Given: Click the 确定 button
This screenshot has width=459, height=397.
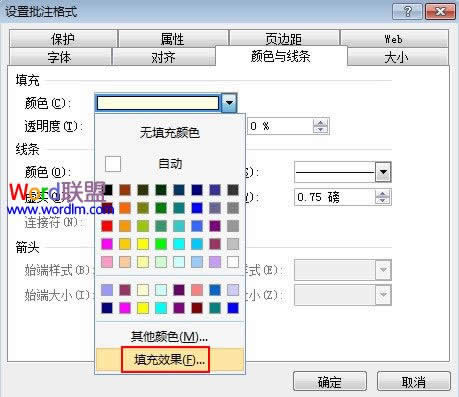Looking at the screenshot, I should click(330, 382).
